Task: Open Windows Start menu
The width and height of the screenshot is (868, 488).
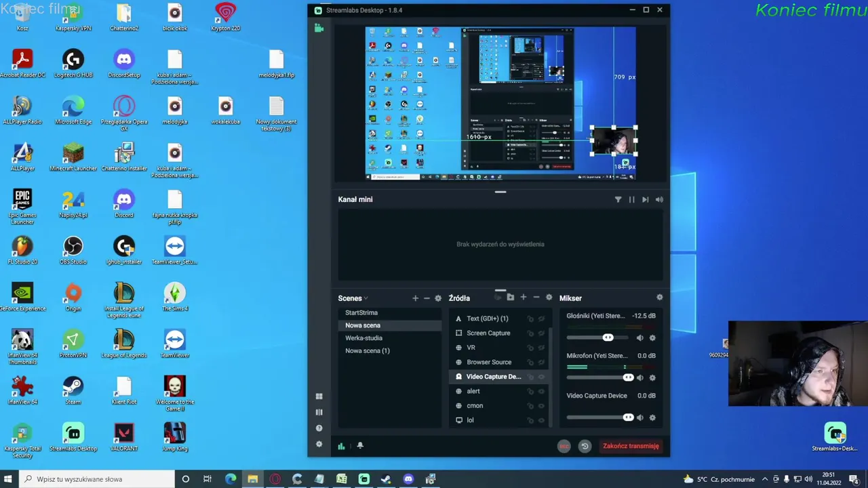Action: 9,479
